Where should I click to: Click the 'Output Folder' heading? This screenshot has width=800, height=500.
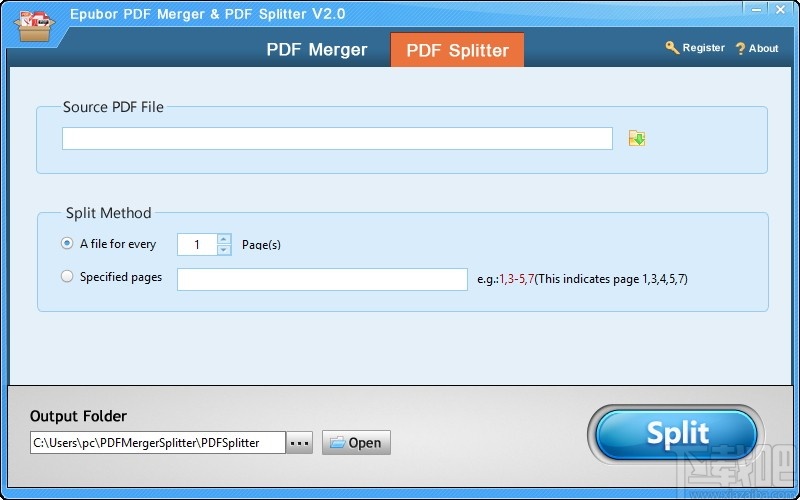(x=79, y=416)
